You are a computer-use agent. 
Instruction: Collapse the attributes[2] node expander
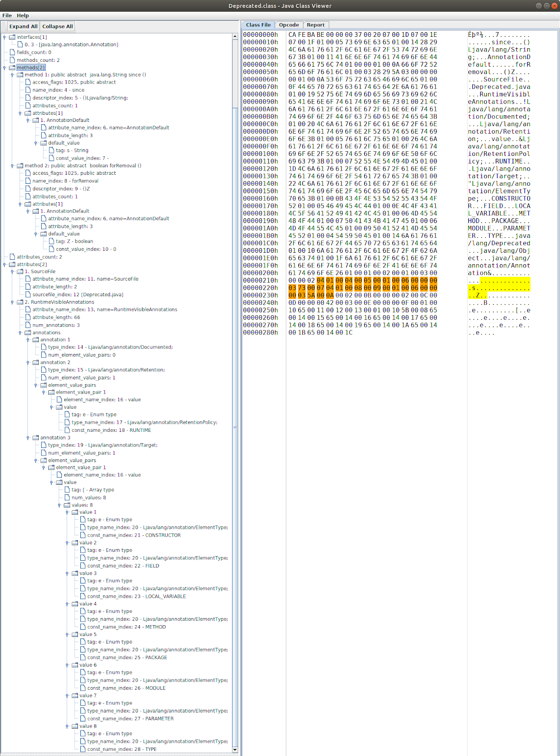(x=5, y=264)
